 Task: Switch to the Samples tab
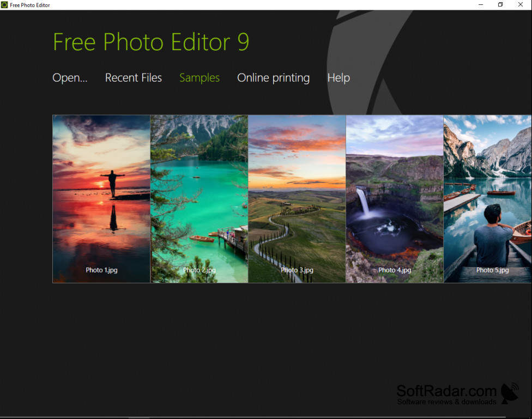[199, 78]
